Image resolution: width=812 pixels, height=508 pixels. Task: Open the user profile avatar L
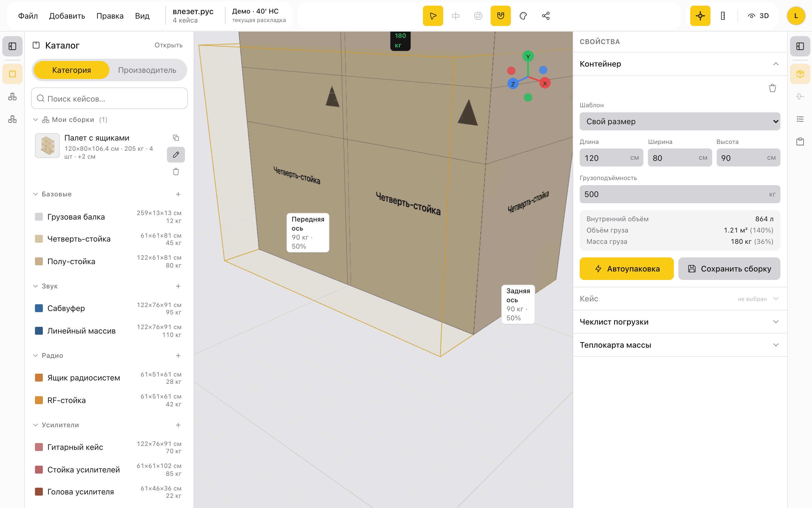[796, 16]
